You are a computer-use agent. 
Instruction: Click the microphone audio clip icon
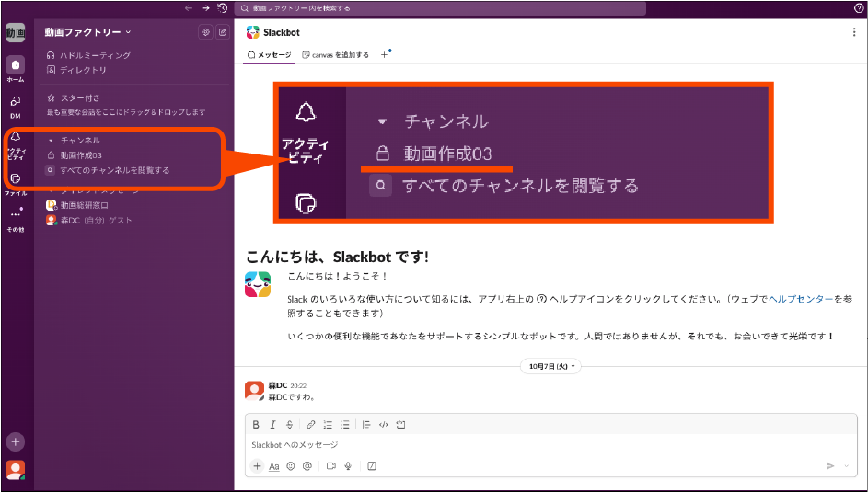[348, 466]
